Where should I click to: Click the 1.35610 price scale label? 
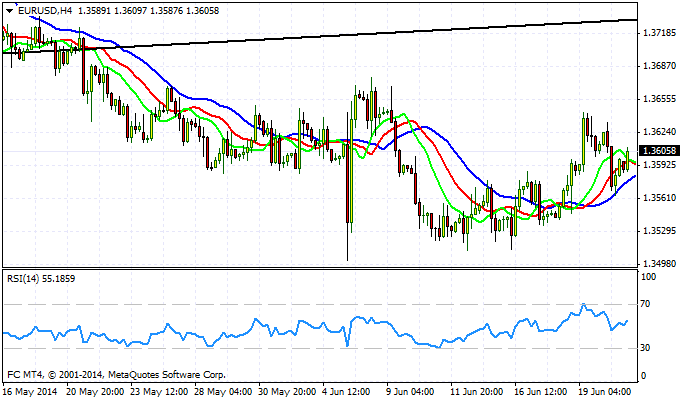click(660, 198)
